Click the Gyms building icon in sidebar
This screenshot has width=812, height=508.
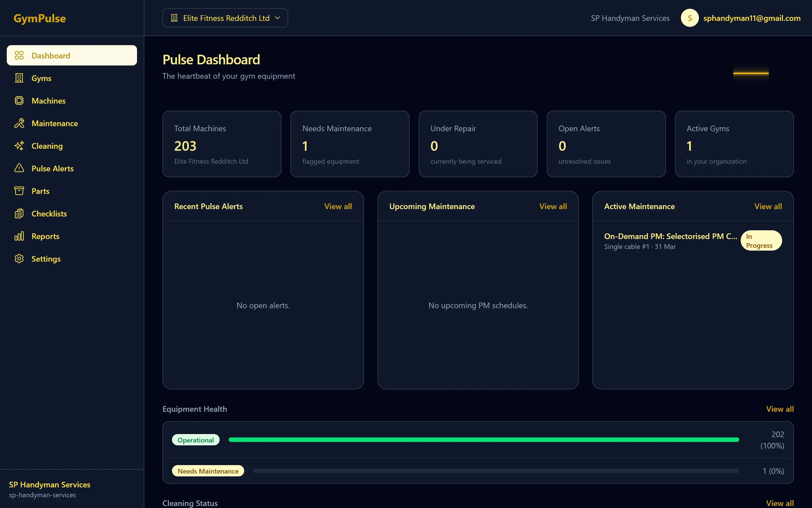point(19,78)
